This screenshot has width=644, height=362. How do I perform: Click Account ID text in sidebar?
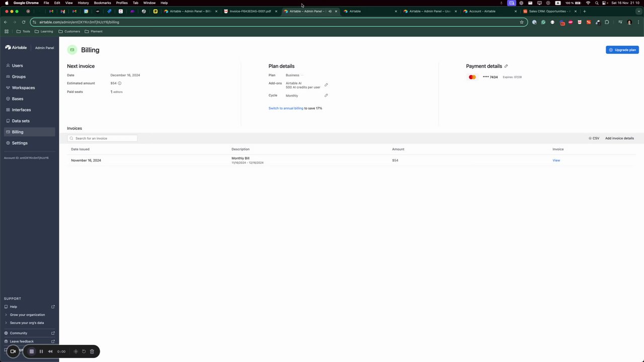coord(26,158)
